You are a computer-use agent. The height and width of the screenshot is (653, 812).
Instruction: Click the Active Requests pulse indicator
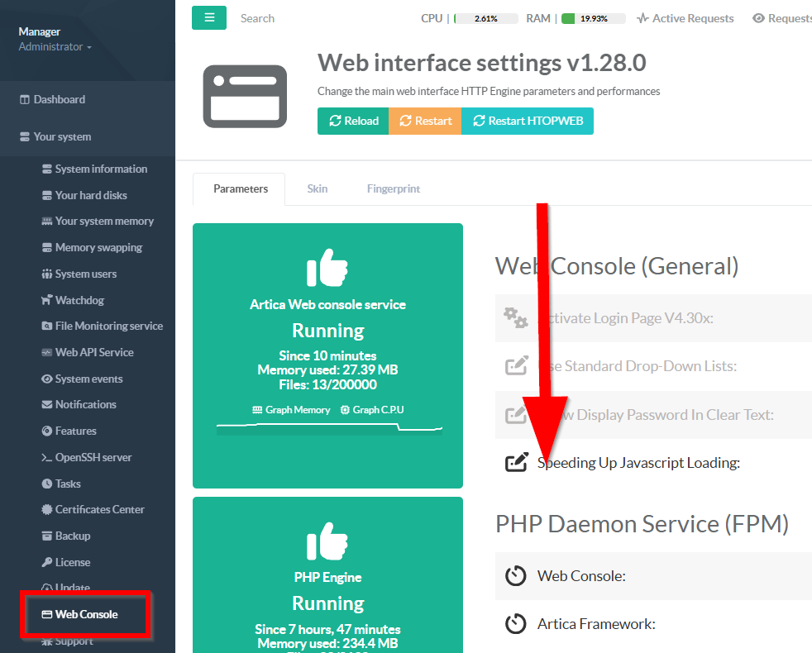click(685, 18)
